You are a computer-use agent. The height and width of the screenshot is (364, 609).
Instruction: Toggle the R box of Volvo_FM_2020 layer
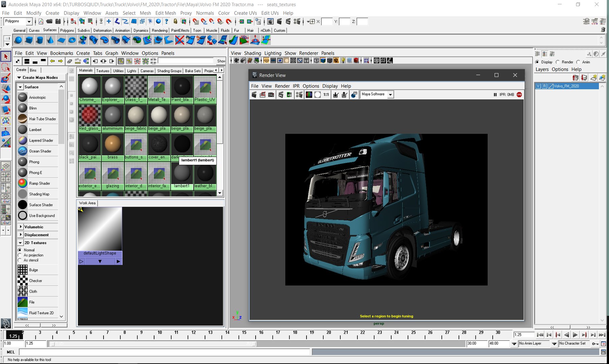544,86
